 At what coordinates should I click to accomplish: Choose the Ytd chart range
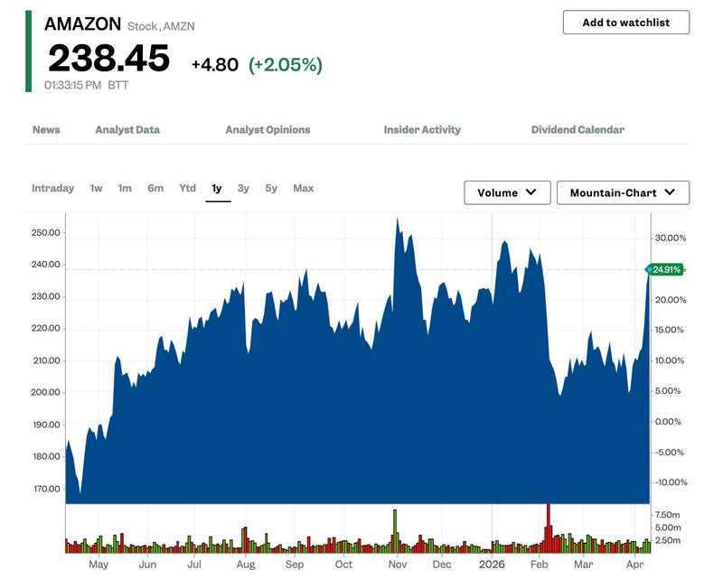[x=187, y=188]
